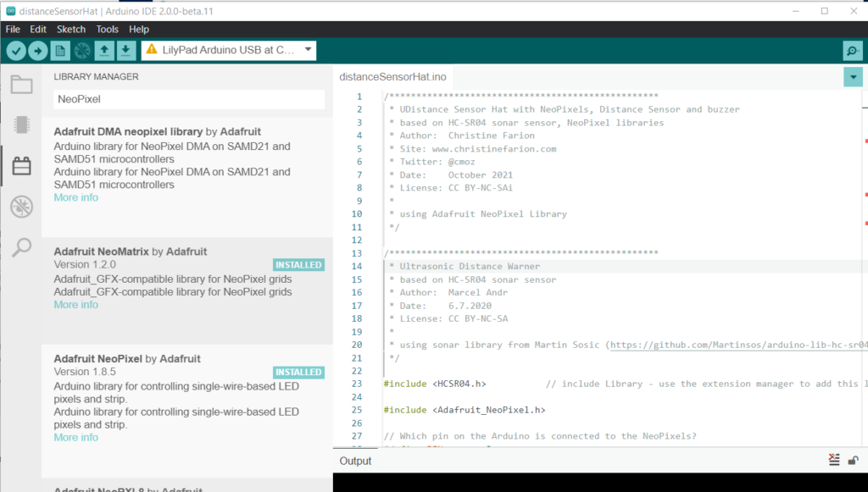Viewport: 868px width, 492px height.
Task: Click line number 23 in the gutter
Action: 357,384
